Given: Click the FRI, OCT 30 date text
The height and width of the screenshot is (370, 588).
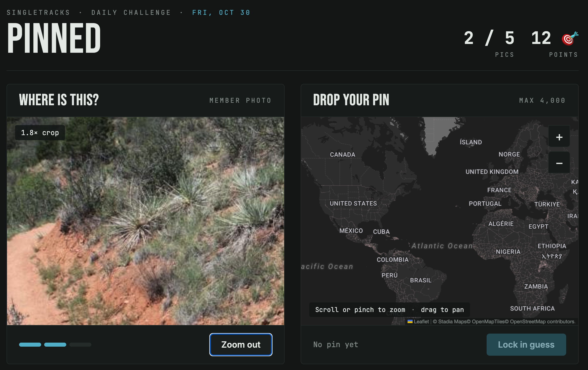Looking at the screenshot, I should 221,13.
